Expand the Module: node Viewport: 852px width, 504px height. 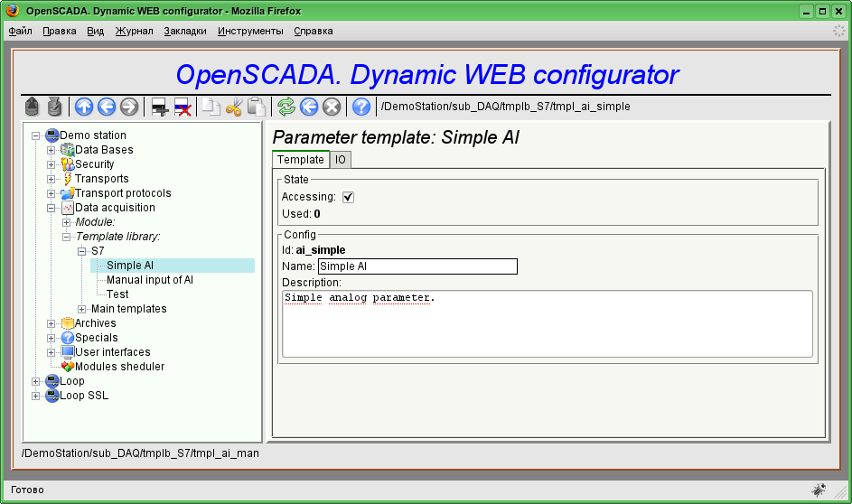[x=66, y=222]
